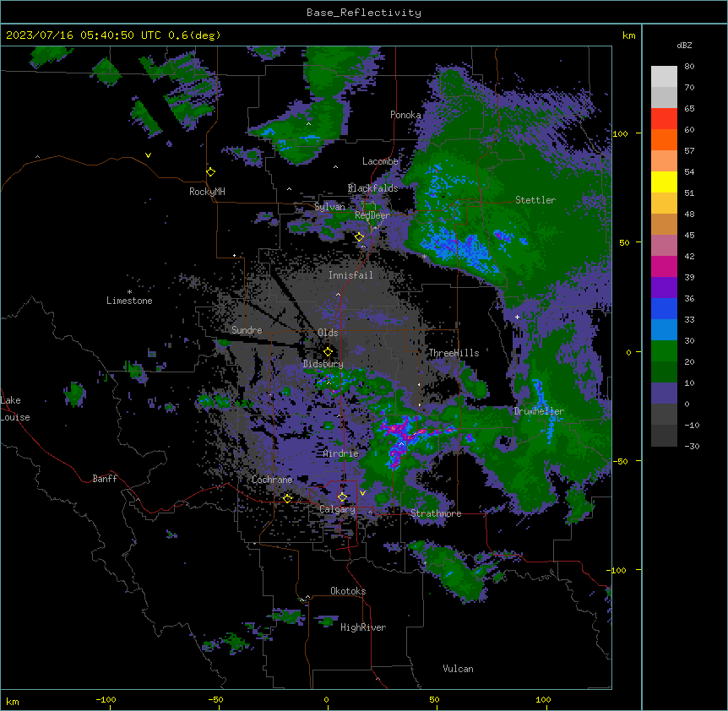Viewport: 728px width, 711px height.
Task: Click the Limestone label
Action: (x=129, y=301)
